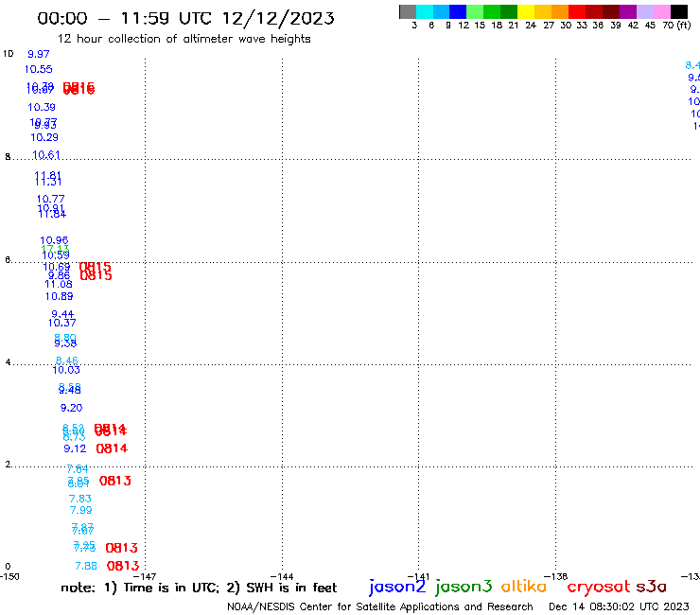Click the timestamp "Dec 14 08:30:02 UTC 2023"
The width and height of the screenshot is (700, 615).
tap(619, 606)
